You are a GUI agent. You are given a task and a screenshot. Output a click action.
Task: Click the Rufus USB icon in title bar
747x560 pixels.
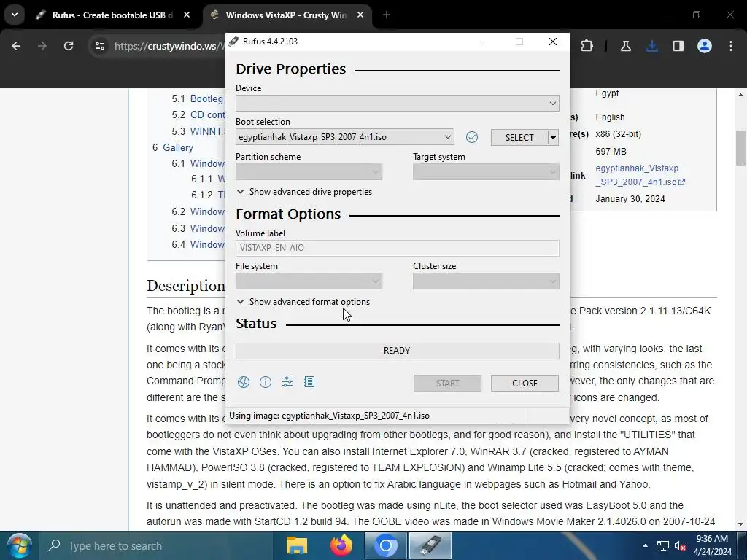click(233, 42)
